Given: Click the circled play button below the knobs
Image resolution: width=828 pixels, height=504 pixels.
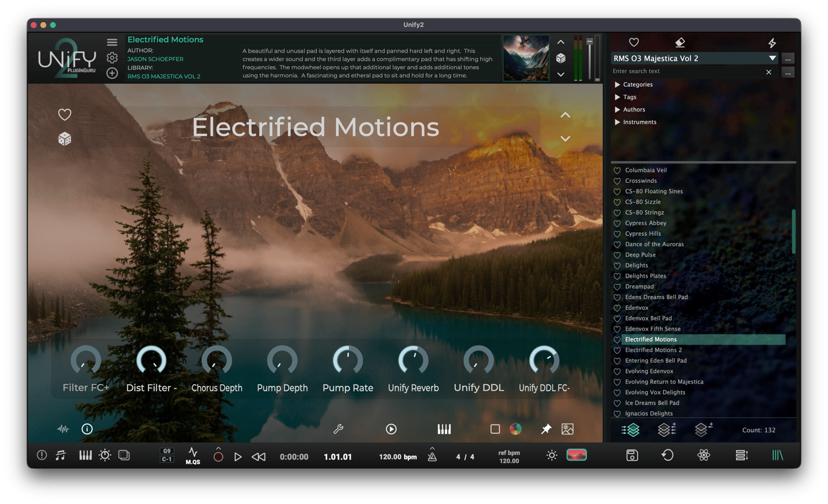Looking at the screenshot, I should 391,429.
